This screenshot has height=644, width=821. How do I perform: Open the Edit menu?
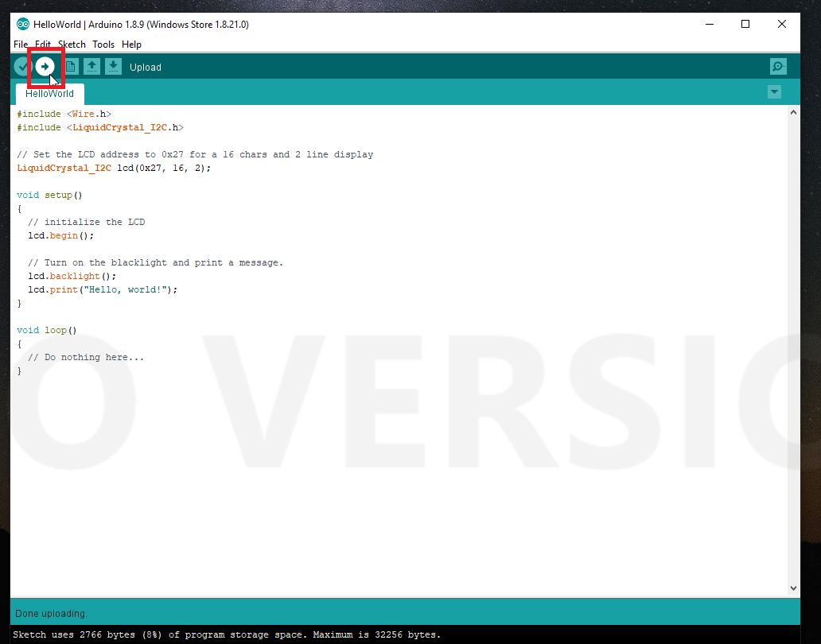(43, 45)
